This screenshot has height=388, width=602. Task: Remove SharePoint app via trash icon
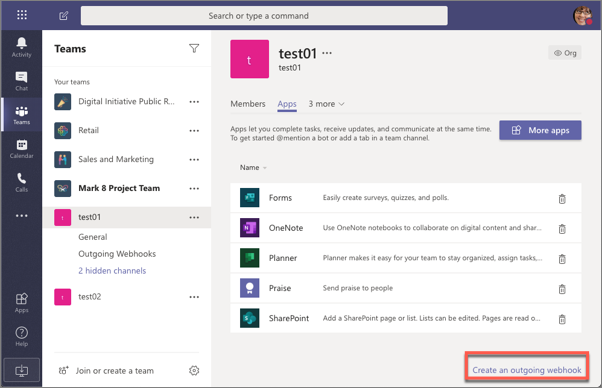pos(562,319)
